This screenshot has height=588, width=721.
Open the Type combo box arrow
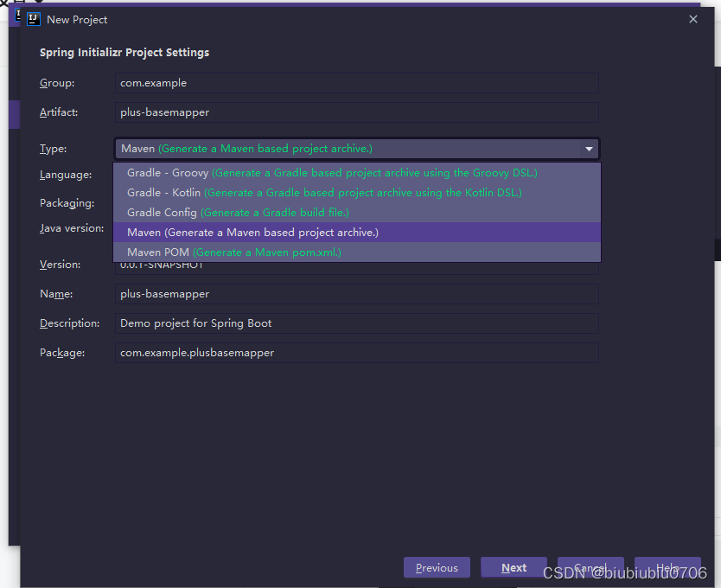[589, 149]
